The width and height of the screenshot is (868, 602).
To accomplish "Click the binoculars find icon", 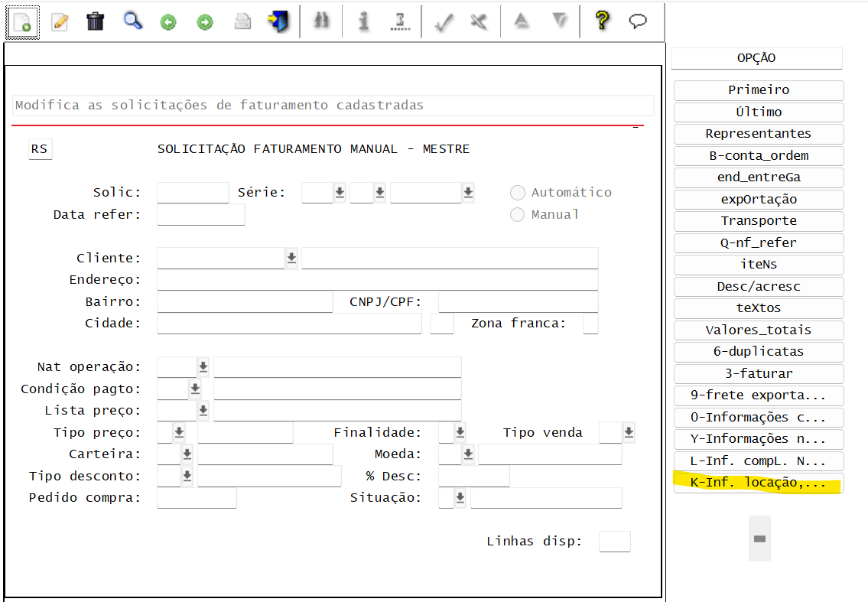I will [x=321, y=21].
